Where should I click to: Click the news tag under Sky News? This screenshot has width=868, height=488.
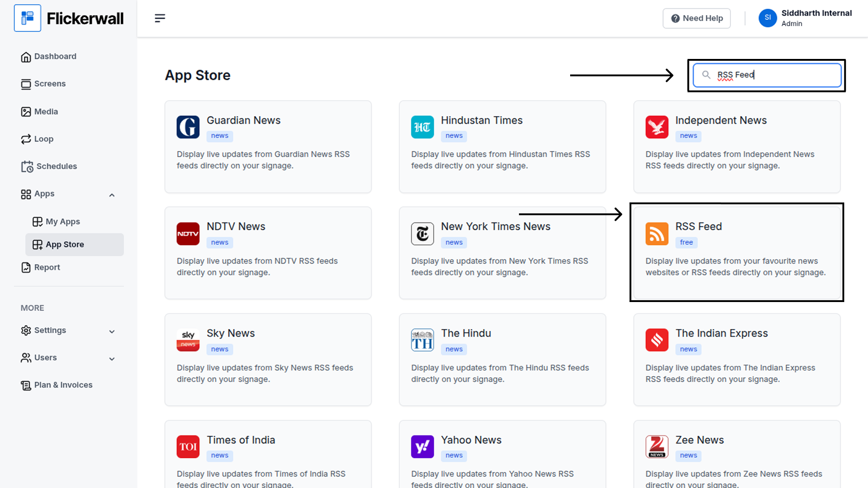pyautogui.click(x=220, y=349)
